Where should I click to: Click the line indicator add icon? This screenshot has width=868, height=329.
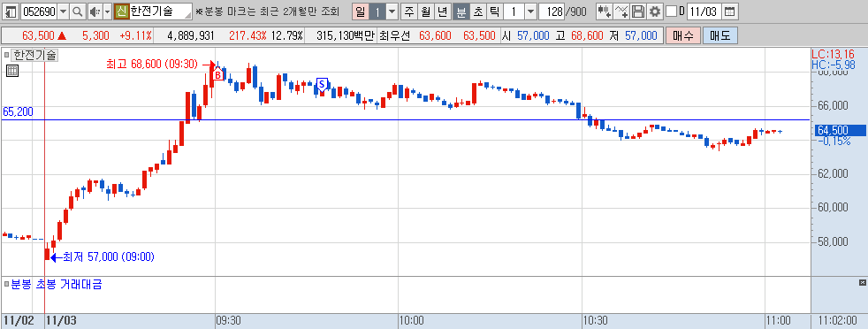(x=621, y=11)
